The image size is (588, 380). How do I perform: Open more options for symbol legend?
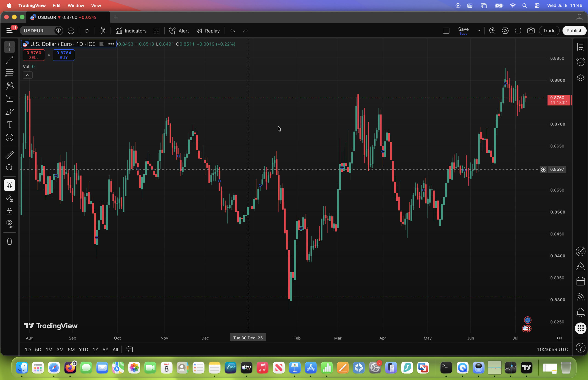tap(111, 44)
